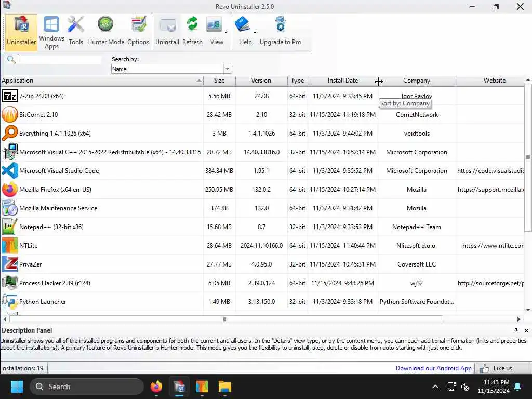Focus the program search input field
Viewport: 532px width, 399px height.
(x=59, y=59)
